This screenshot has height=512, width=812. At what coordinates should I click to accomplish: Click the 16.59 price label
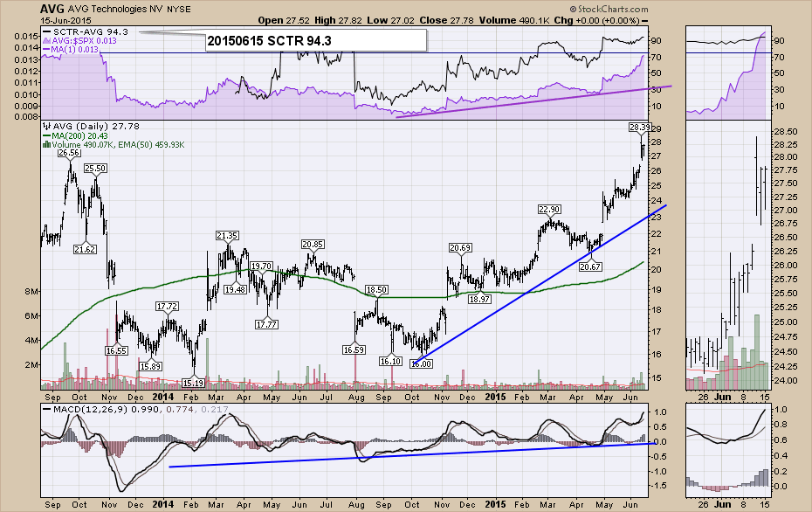(x=354, y=350)
